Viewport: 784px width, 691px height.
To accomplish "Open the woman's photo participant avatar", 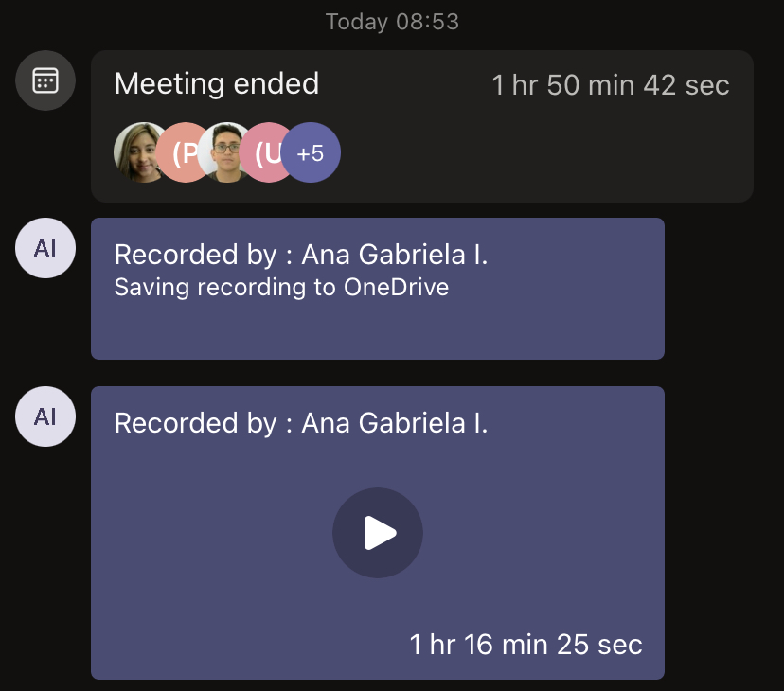I will pyautogui.click(x=140, y=152).
